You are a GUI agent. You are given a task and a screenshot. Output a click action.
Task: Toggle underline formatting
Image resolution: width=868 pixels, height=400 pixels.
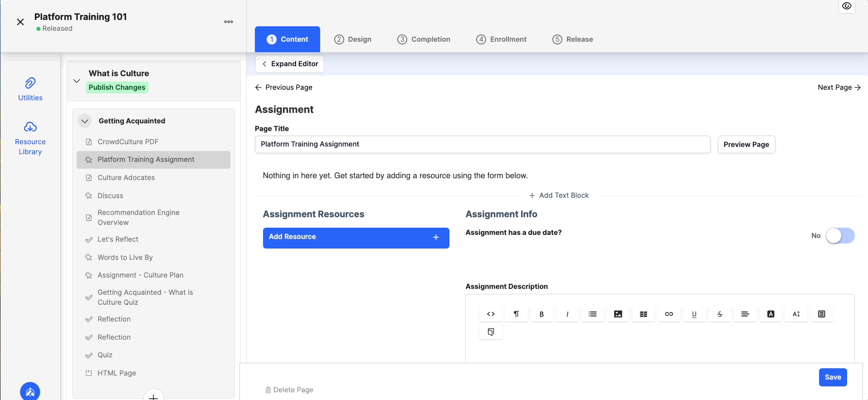(694, 314)
